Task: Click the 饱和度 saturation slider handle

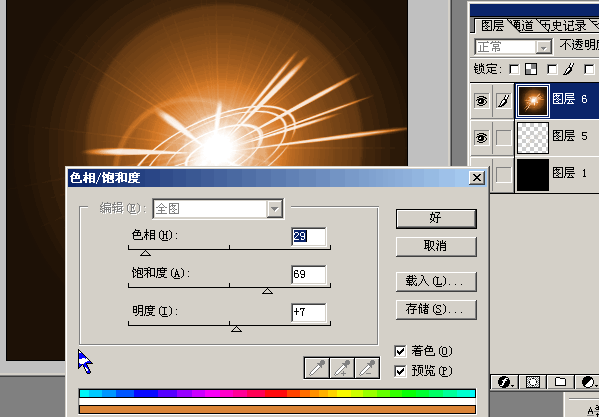Action: pos(267,291)
